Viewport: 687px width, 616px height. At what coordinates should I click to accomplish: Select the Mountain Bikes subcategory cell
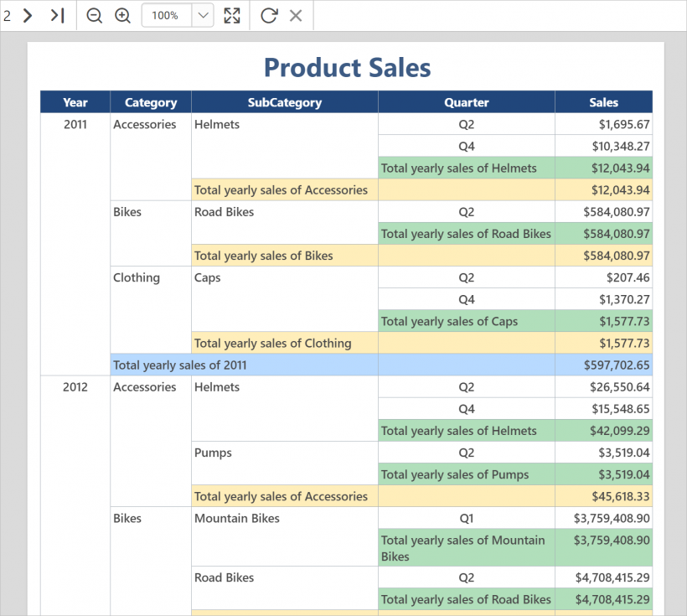[235, 518]
